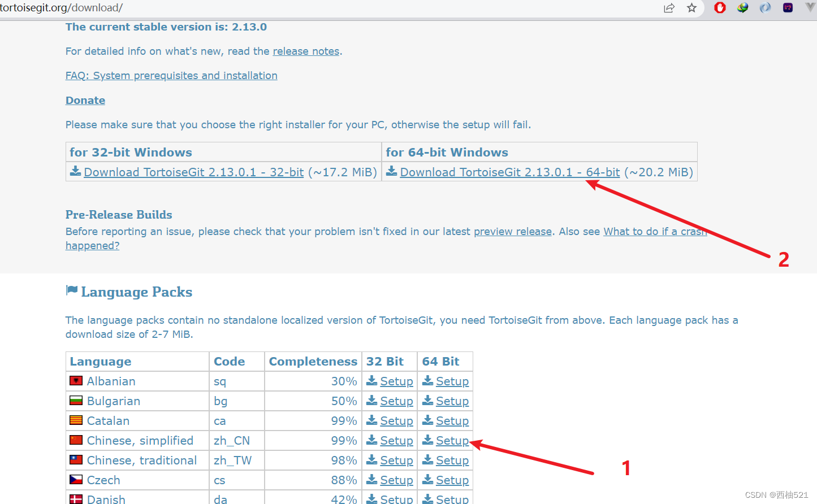
Task: Click the 'Completeness' column header
Action: [313, 362]
